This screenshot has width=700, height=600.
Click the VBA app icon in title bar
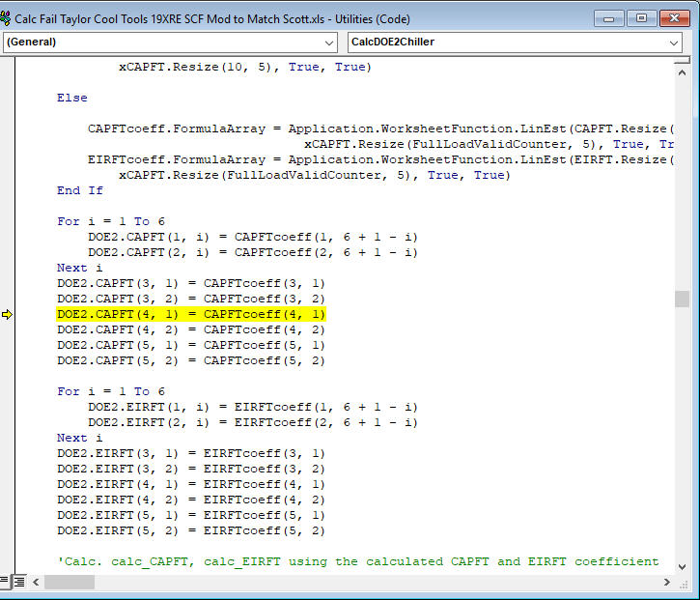tap(6, 18)
